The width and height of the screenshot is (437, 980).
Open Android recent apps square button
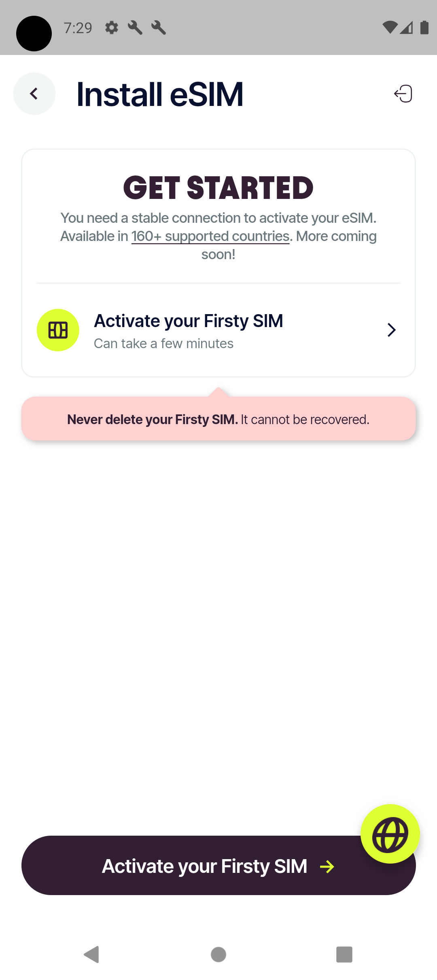pyautogui.click(x=344, y=955)
